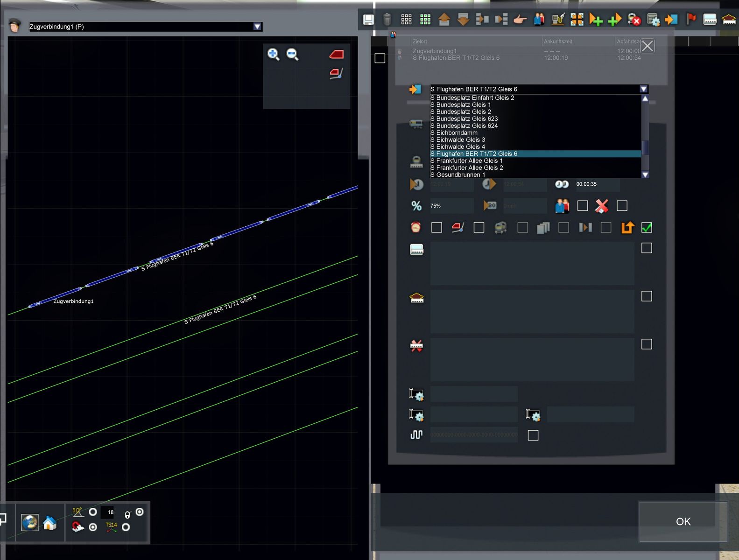The image size is (739, 560).
Task: Click the red flag icon in toolbar
Action: point(691,19)
